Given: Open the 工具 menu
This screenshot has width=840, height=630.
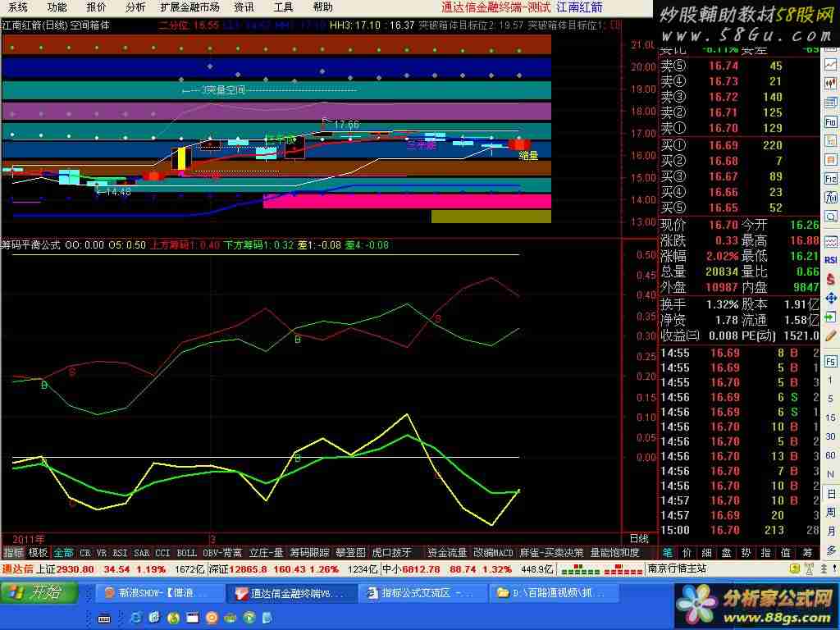Looking at the screenshot, I should pos(283,7).
